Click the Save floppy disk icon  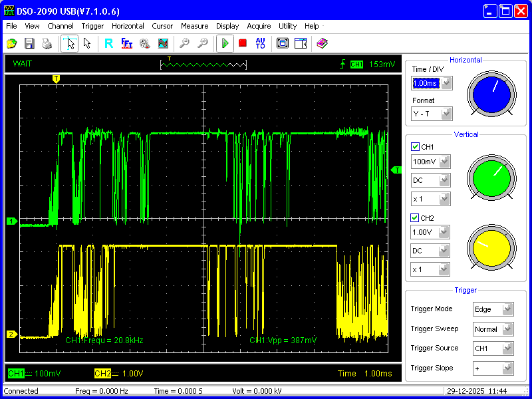pos(29,43)
